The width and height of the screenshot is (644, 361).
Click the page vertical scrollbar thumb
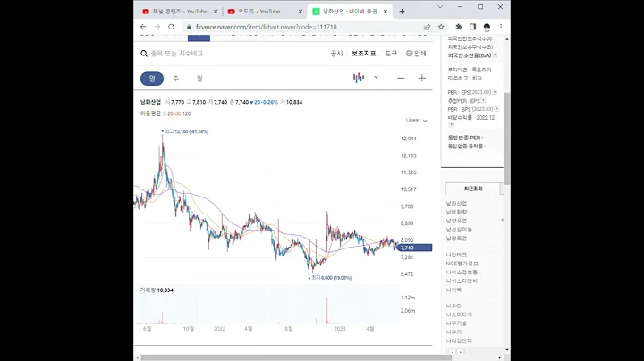click(507, 139)
